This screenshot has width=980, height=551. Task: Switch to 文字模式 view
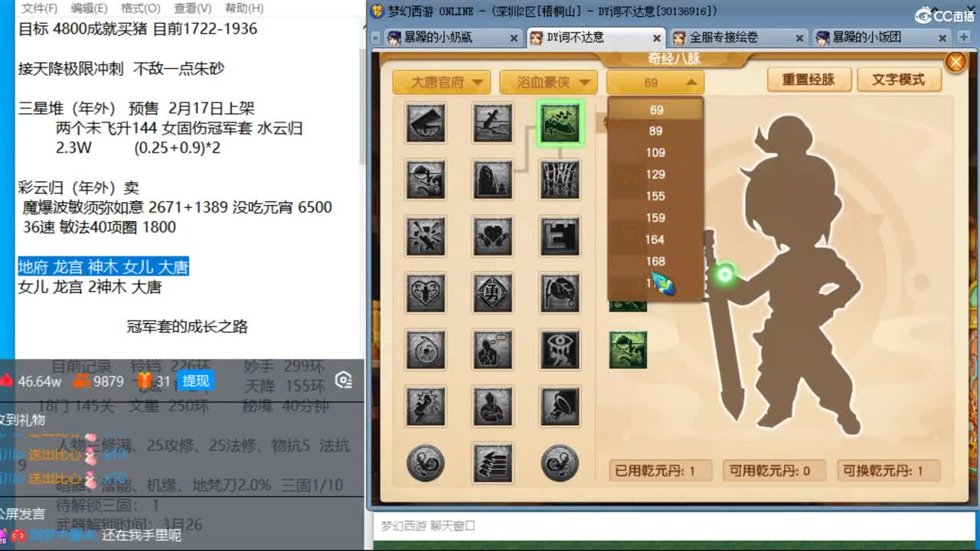pos(898,80)
